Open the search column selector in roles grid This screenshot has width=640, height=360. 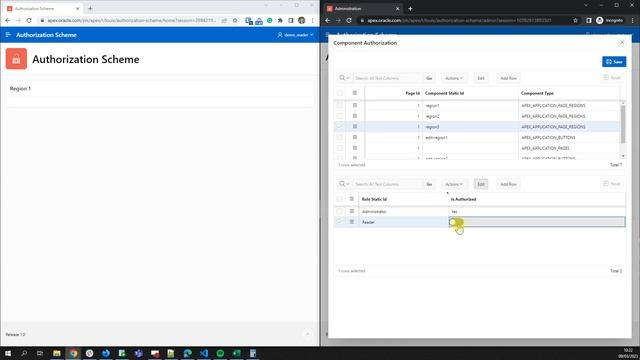(344, 184)
